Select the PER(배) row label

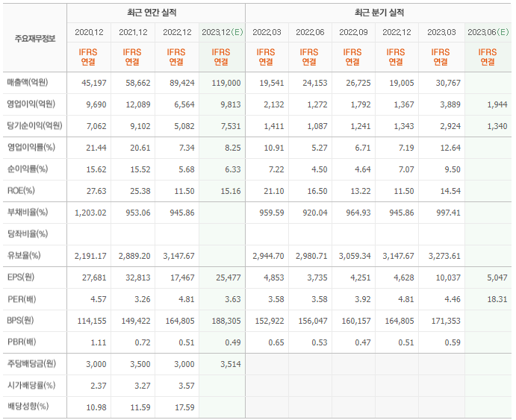pyautogui.click(x=22, y=299)
